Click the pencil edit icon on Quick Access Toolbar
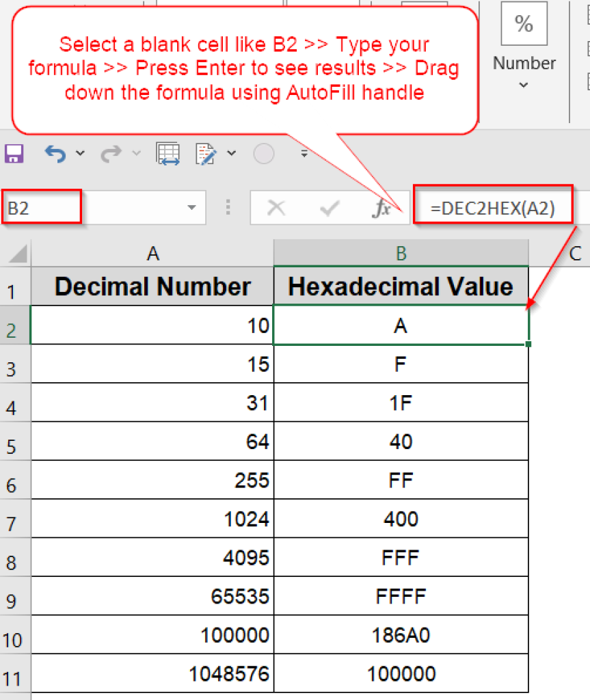The image size is (590, 700). coord(204,153)
